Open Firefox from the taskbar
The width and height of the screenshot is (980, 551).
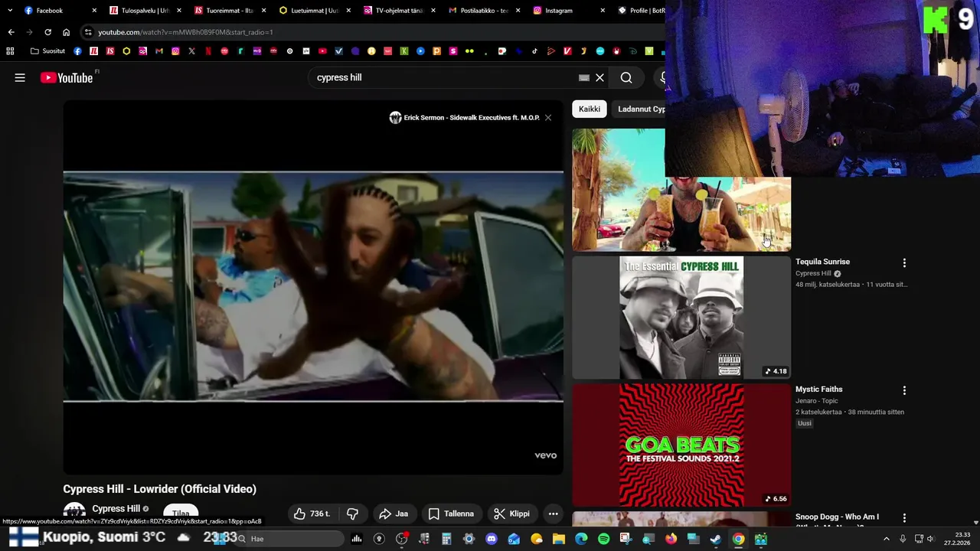point(671,539)
